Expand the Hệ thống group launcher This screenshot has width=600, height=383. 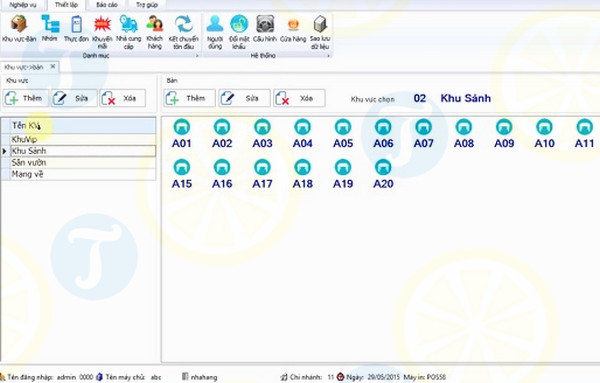coord(328,56)
